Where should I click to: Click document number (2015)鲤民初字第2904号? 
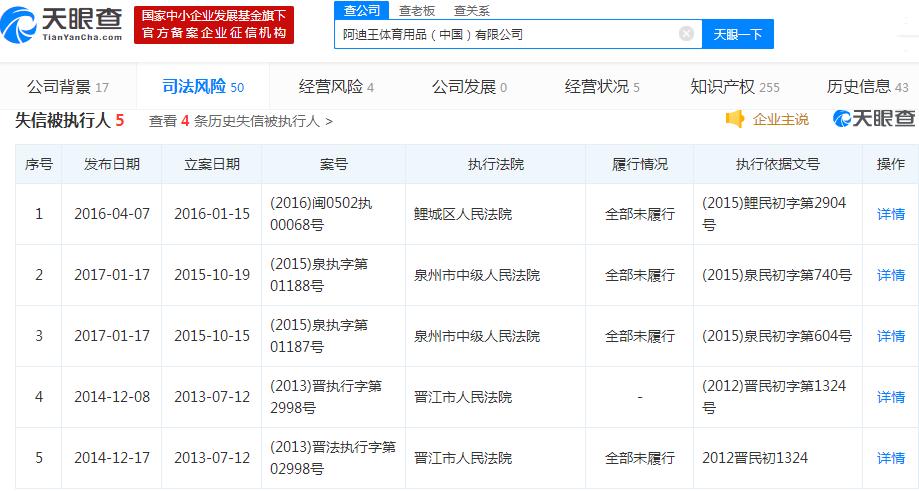pyautogui.click(x=774, y=214)
